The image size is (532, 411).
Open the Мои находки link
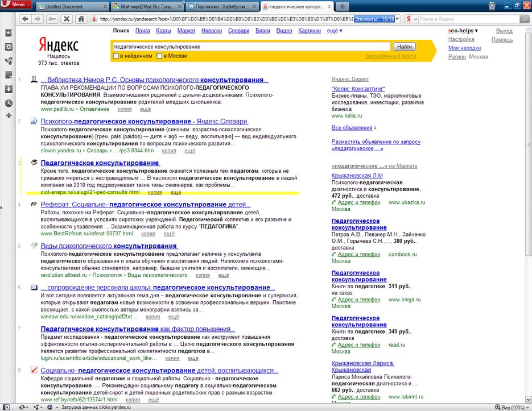pyautogui.click(x=464, y=48)
